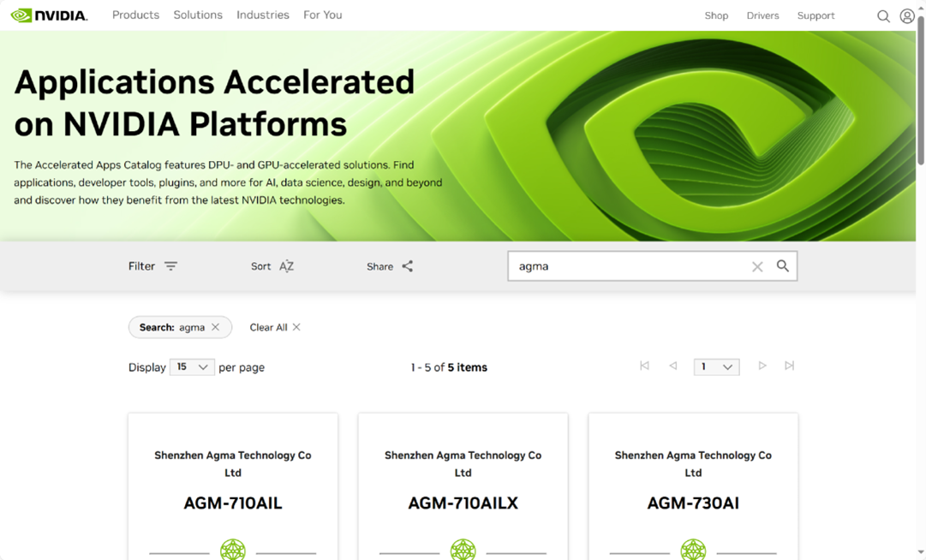Image resolution: width=926 pixels, height=560 pixels.
Task: Click Shenzhen Agma Technology text on AGM-710AIL card
Action: click(233, 464)
